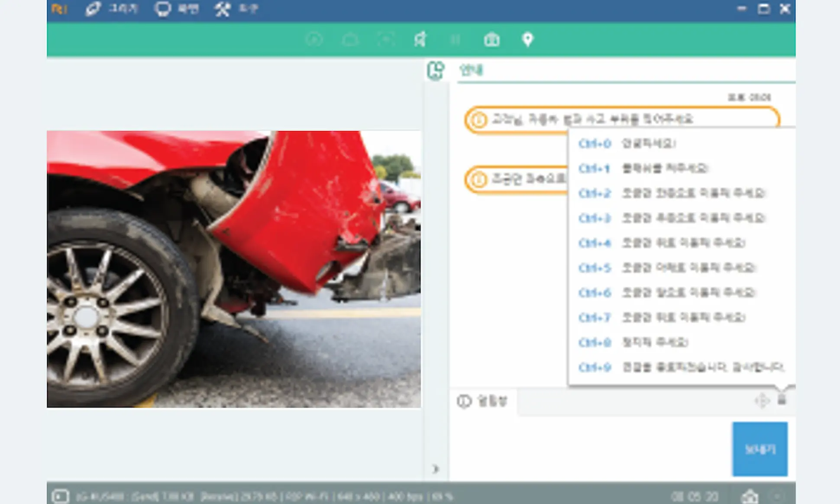840x504 pixels.
Task: Select the Ctrl+0 canned message
Action: 649,143
